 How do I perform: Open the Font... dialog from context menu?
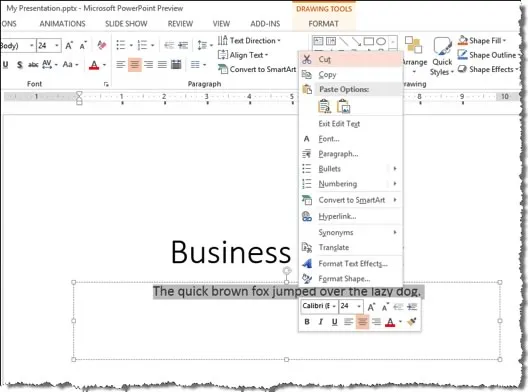click(x=351, y=139)
